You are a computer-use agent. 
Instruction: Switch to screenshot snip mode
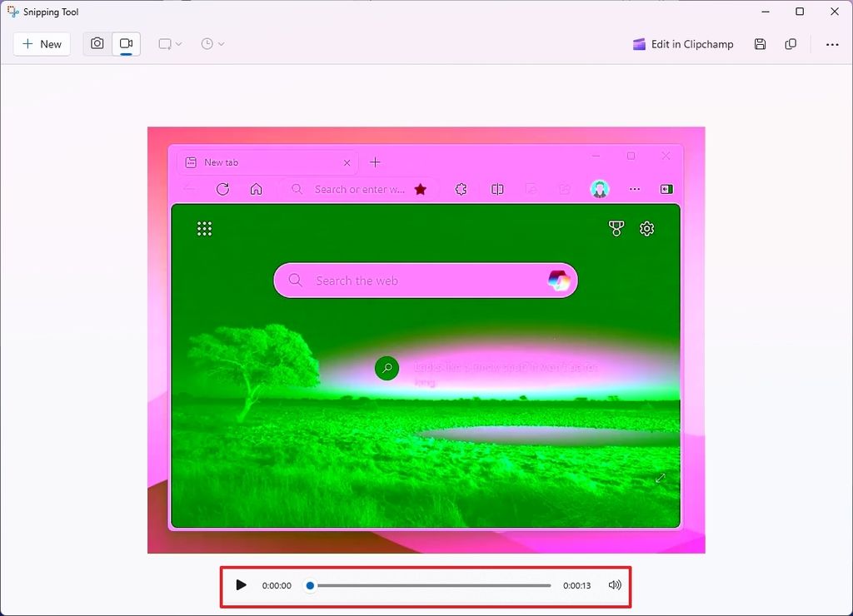(97, 43)
